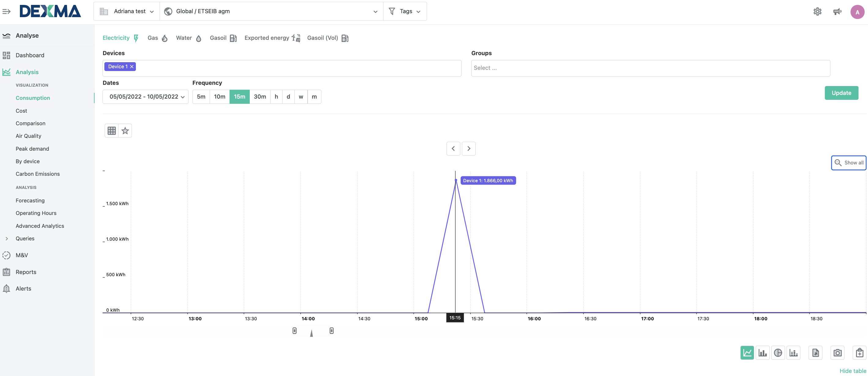Click the clipboard add icon

[x=859, y=353]
